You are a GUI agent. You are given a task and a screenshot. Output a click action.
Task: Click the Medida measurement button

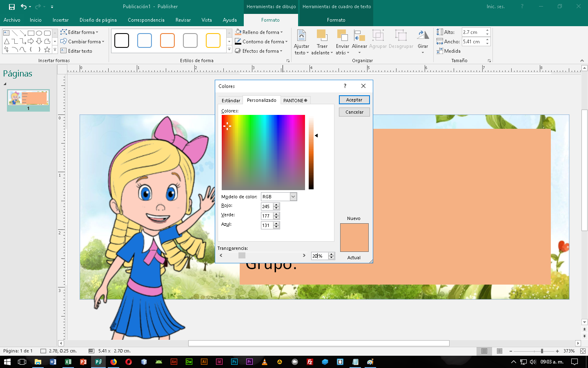click(x=448, y=51)
